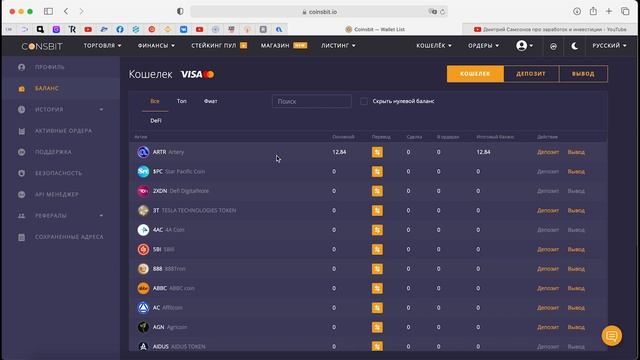Screen dimensions: 640x360
Task: Click the transfer icon in the ARTR row
Action: (x=377, y=152)
